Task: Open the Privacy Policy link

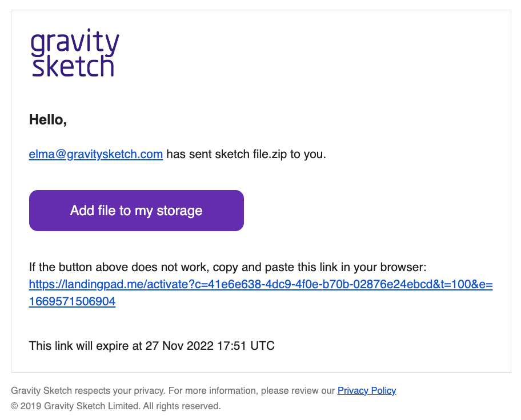Action: [367, 390]
